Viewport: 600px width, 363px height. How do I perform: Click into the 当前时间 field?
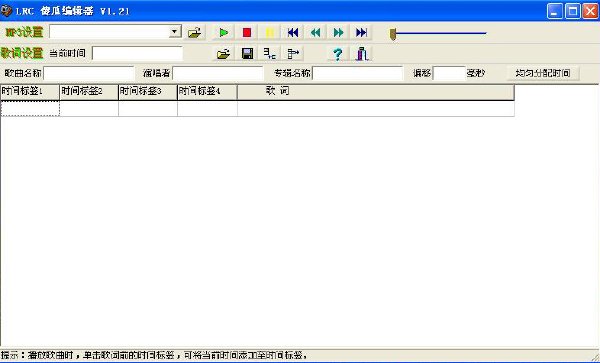[x=137, y=53]
